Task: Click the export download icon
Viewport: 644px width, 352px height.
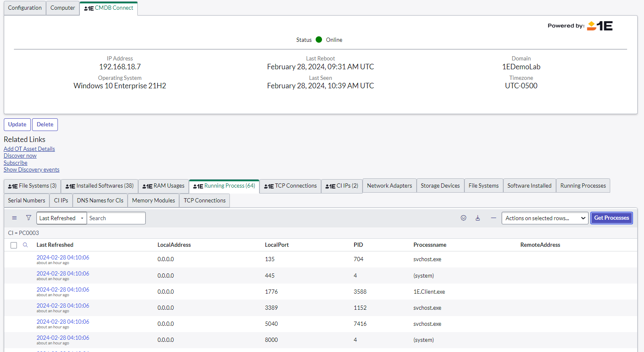Action: [x=478, y=218]
